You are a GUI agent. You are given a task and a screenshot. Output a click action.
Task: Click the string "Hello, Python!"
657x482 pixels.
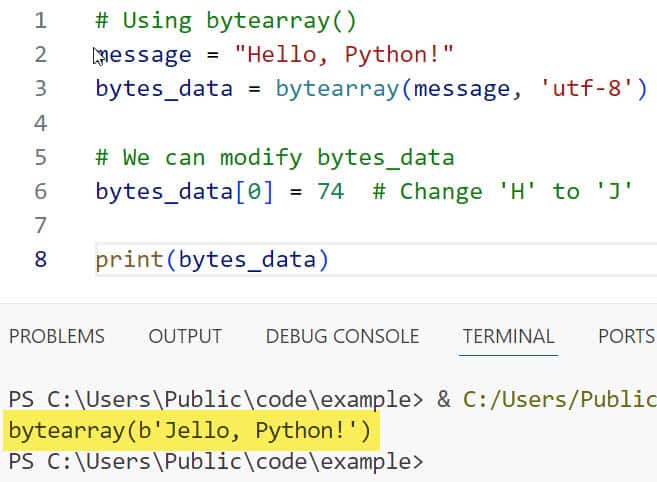pos(344,54)
